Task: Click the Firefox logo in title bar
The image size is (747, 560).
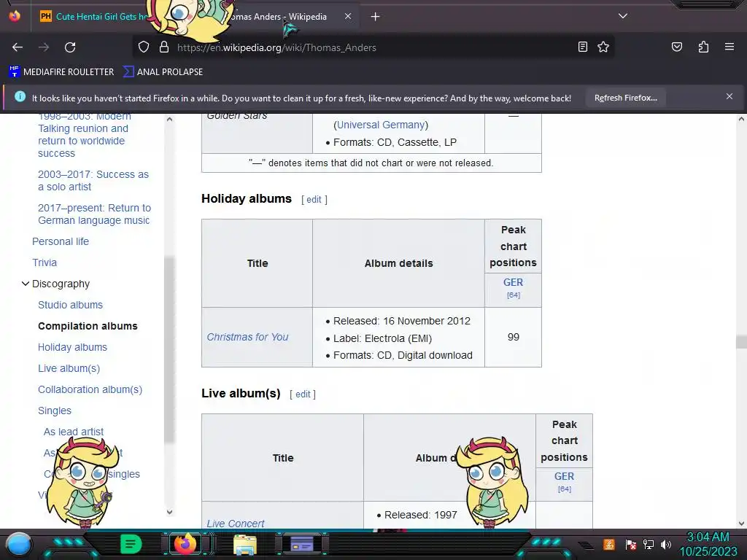Action: pyautogui.click(x=15, y=16)
